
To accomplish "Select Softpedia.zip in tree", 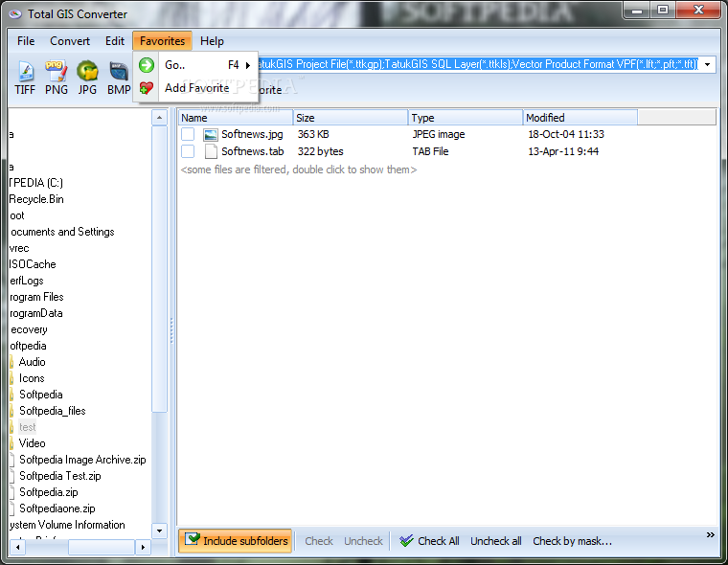I will tap(48, 492).
